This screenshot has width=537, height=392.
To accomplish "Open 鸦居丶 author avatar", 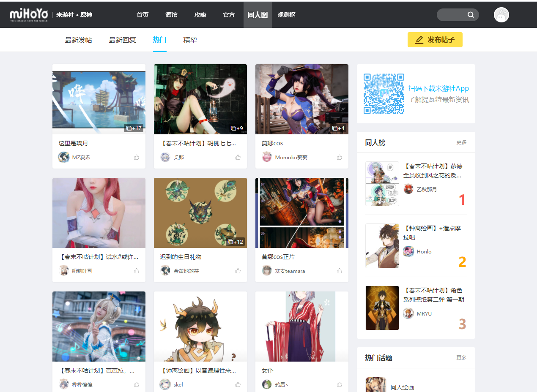I will pos(266,384).
